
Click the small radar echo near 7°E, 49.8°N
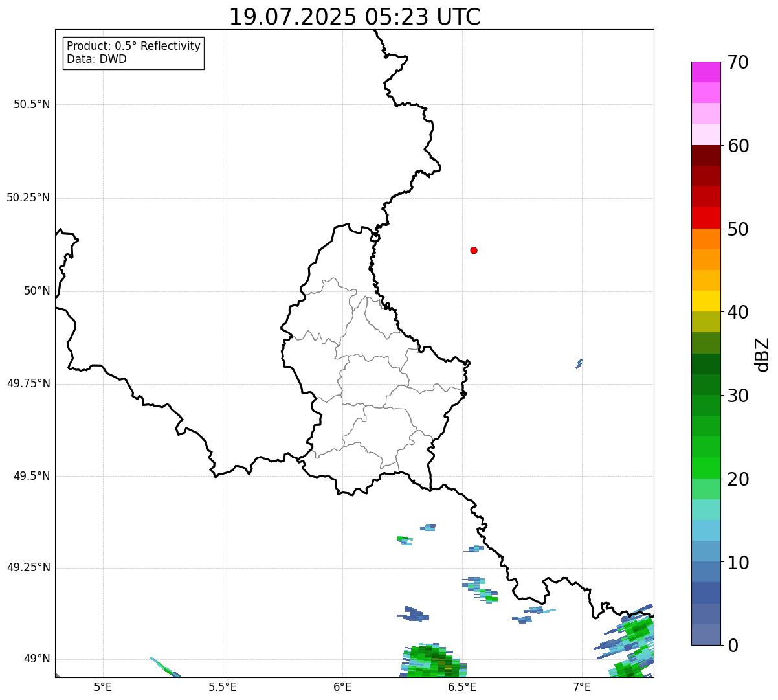tap(579, 364)
